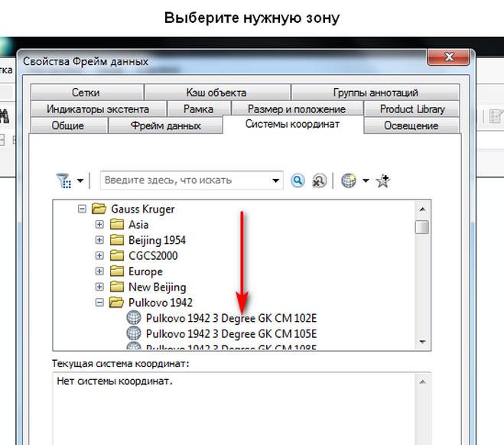Switch to the Общие tab

[x=69, y=125]
